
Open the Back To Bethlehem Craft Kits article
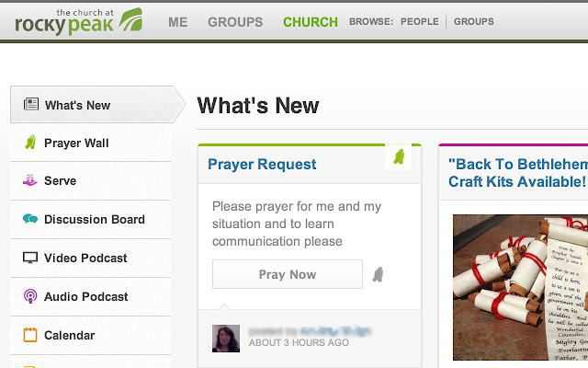click(518, 173)
